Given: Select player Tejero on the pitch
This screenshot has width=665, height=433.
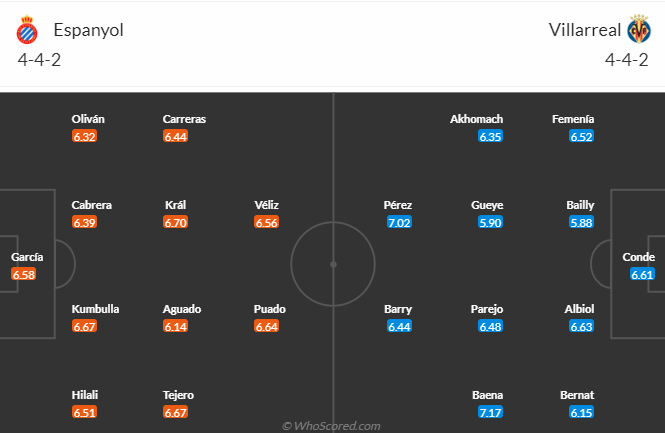Looking at the screenshot, I should coord(178,395).
